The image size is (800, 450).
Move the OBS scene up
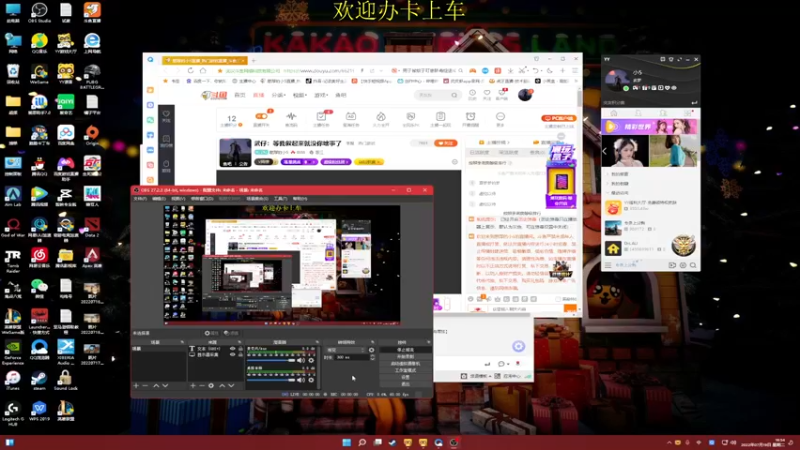[x=156, y=386]
